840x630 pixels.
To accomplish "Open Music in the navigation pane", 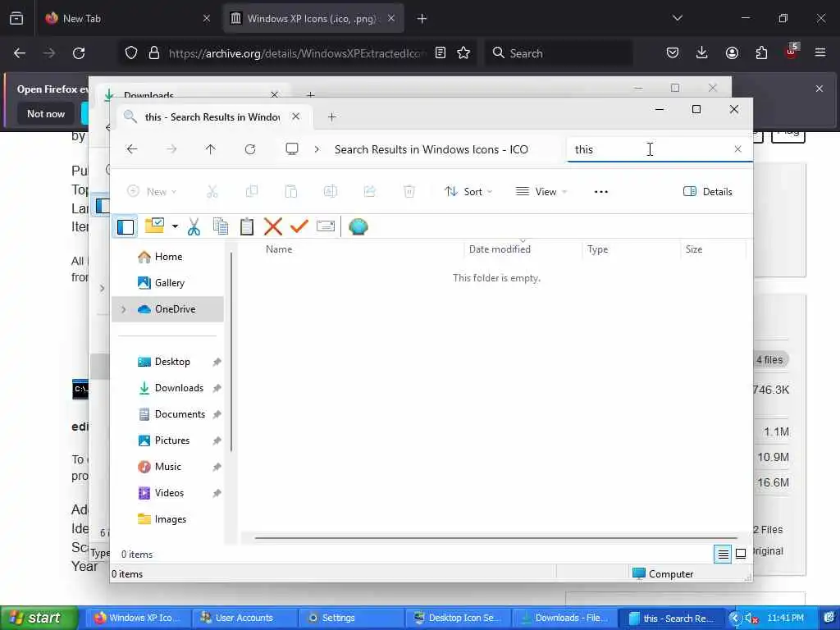I will [x=167, y=467].
